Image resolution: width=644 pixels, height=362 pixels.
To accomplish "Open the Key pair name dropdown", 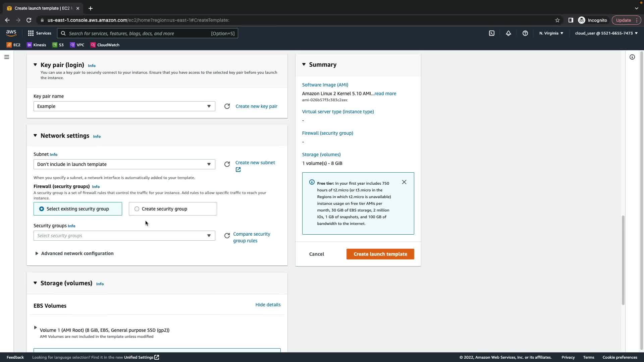I will (124, 106).
